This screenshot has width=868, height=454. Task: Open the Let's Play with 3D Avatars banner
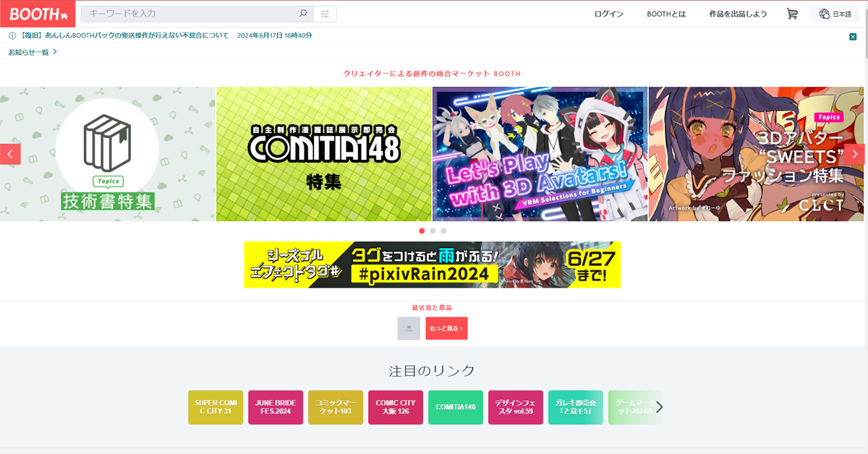pos(540,154)
